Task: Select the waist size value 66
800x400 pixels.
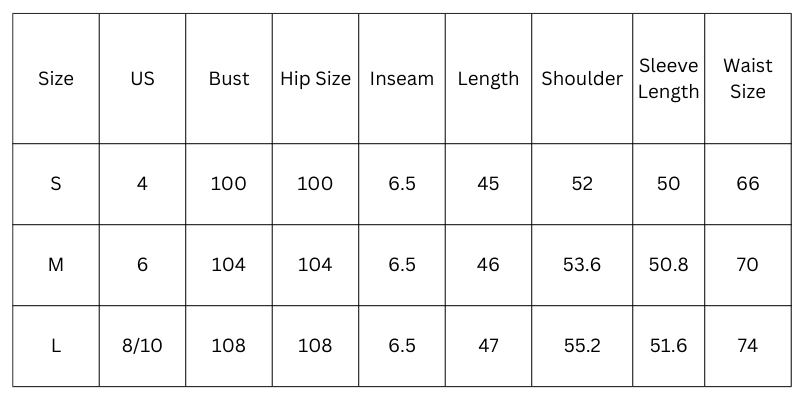Action: pos(747,184)
